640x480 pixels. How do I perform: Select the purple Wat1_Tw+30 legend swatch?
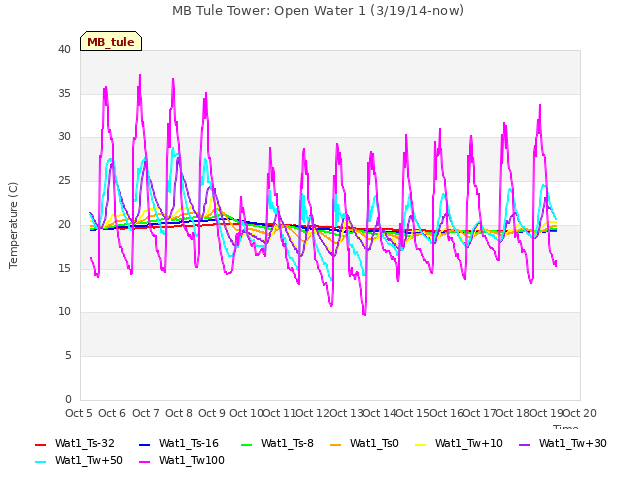click(x=524, y=444)
